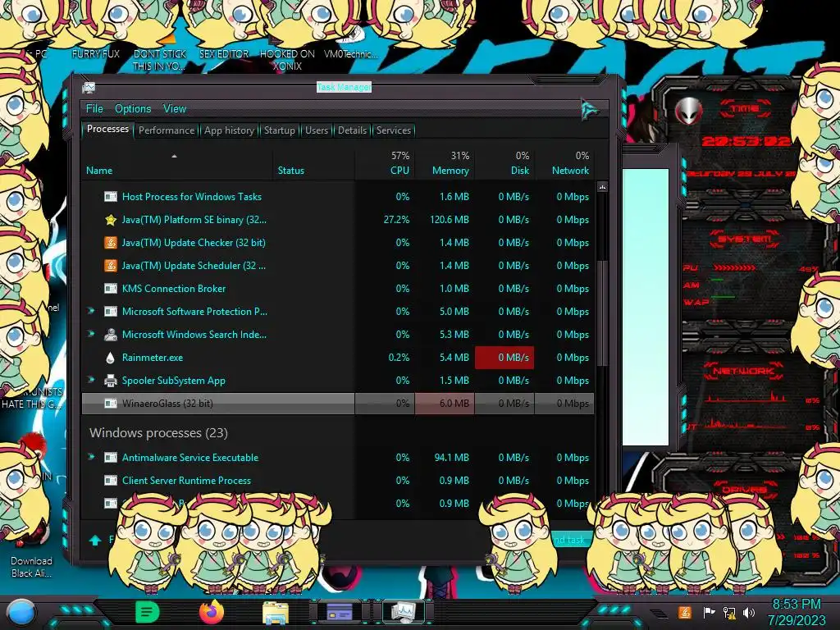Switch to the Startup tab
Image resolution: width=840 pixels, height=630 pixels.
coord(279,130)
